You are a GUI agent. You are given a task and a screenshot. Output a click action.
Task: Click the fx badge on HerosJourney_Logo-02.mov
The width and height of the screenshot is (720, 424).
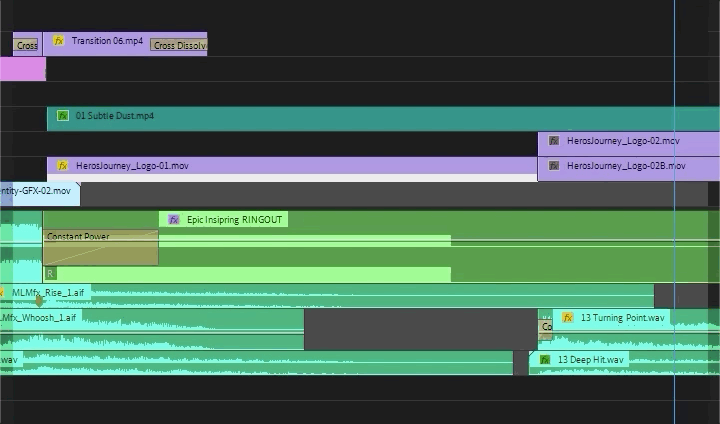pyautogui.click(x=554, y=141)
